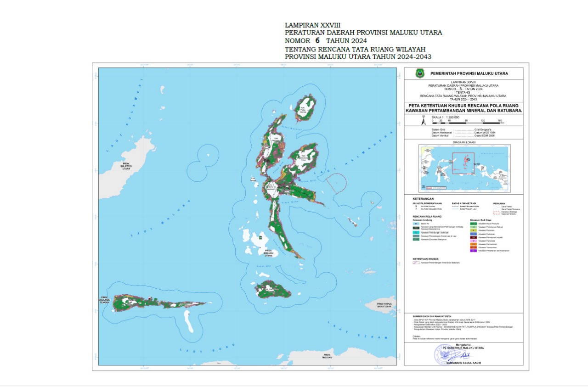Click the 'SKALA 1 : 1.250.000' text
The height and width of the screenshot is (387, 588).
click(446, 118)
